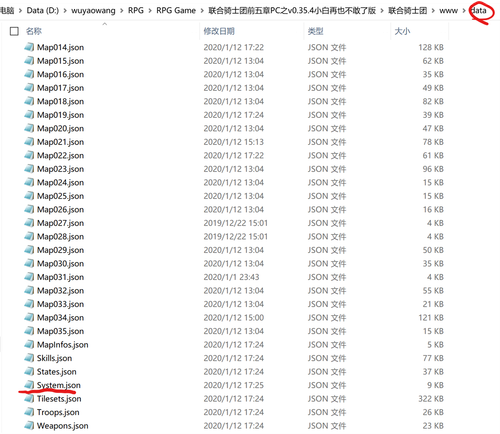The height and width of the screenshot is (434, 500).
Task: Expand the chevron after 联合骑士团 breadcrumb
Action: [433, 11]
